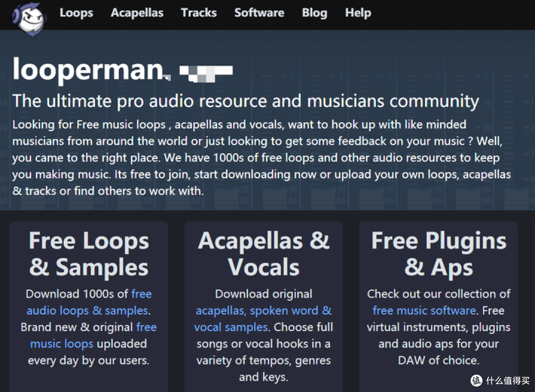Viewport: 535px width, 392px height.
Task: Click the Free Loops card description text
Action: click(x=89, y=327)
